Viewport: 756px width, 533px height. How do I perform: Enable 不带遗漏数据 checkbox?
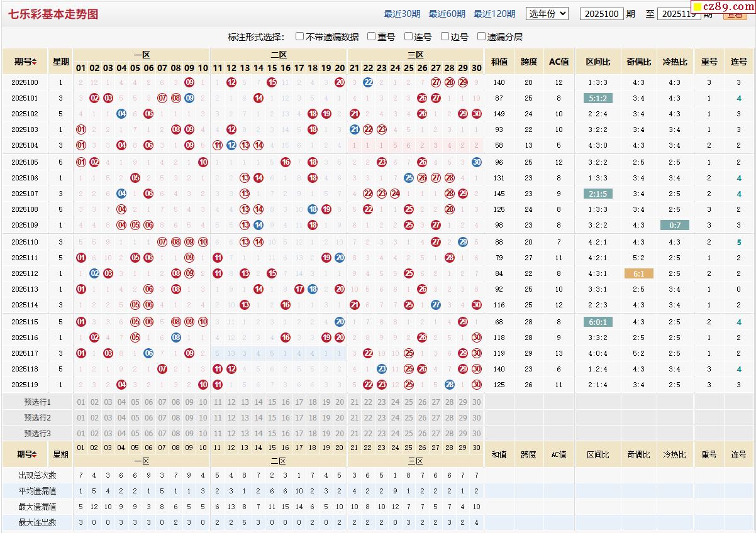click(x=300, y=36)
